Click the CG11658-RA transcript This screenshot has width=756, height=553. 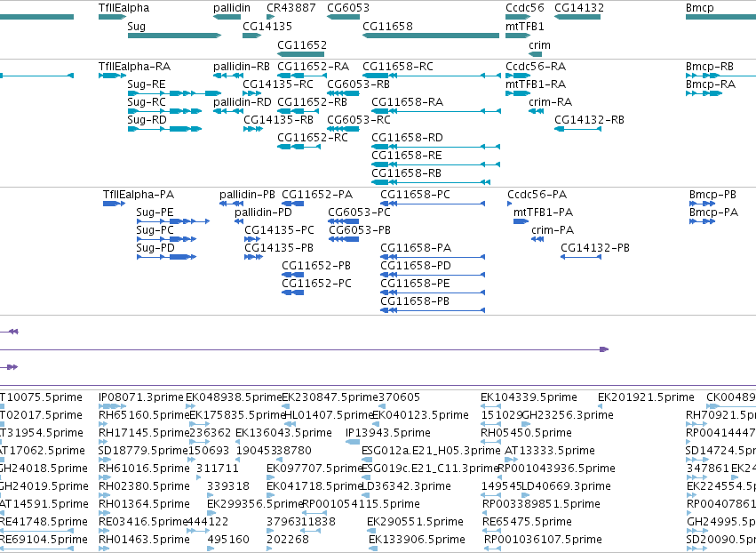point(436,111)
